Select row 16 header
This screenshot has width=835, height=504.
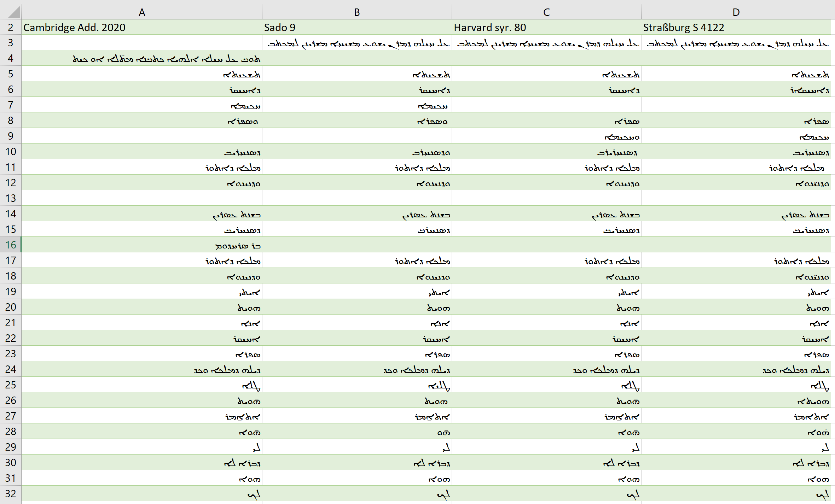11,245
